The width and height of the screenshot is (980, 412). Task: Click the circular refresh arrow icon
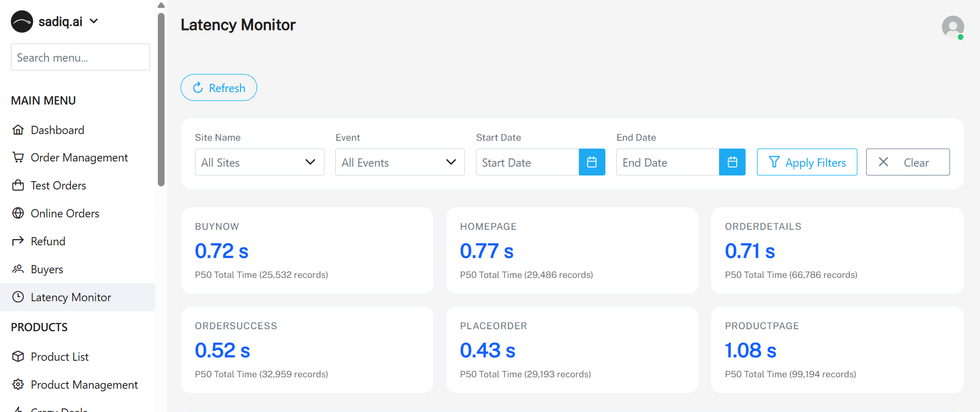(198, 87)
